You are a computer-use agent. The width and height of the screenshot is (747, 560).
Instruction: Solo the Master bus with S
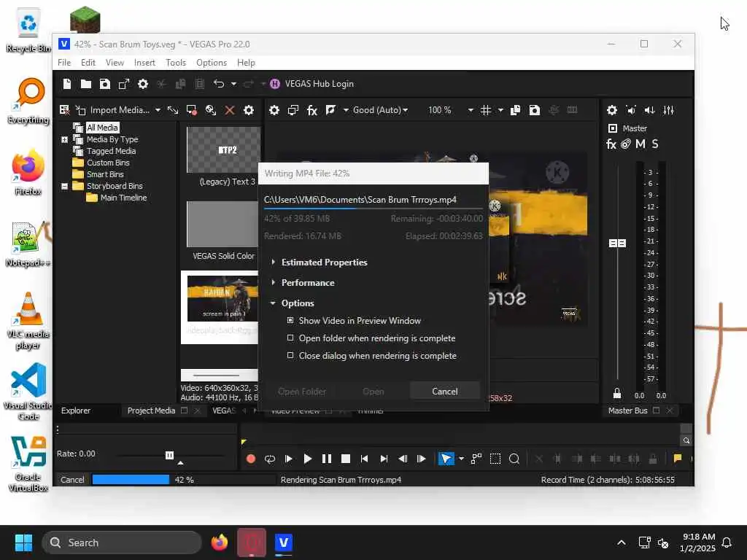(655, 144)
